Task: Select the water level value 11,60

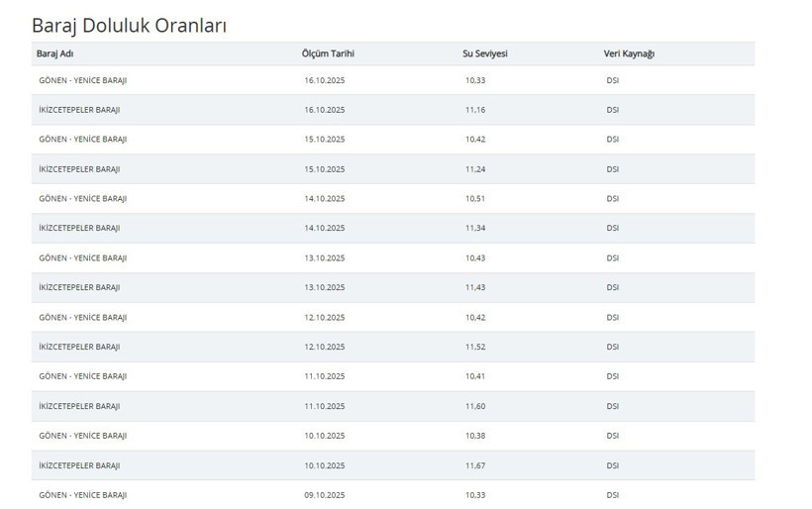Action: [475, 407]
